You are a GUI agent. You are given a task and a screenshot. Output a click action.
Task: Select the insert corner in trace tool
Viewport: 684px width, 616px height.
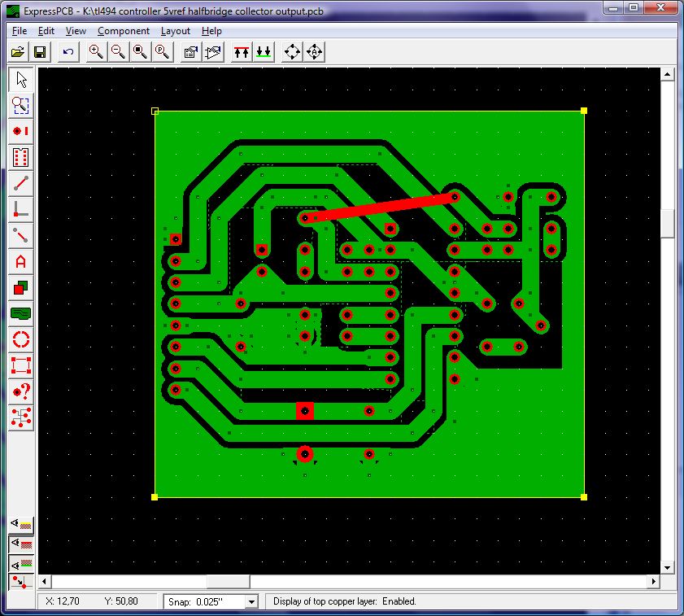point(21,210)
